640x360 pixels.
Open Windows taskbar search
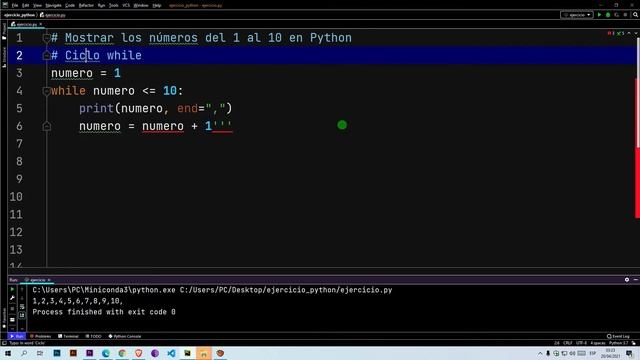pyautogui.click(x=24, y=353)
